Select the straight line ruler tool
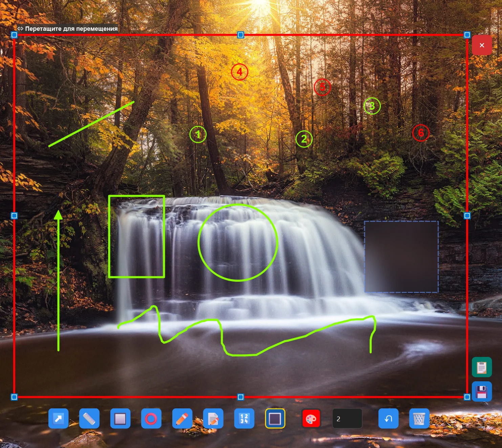 [89, 419]
